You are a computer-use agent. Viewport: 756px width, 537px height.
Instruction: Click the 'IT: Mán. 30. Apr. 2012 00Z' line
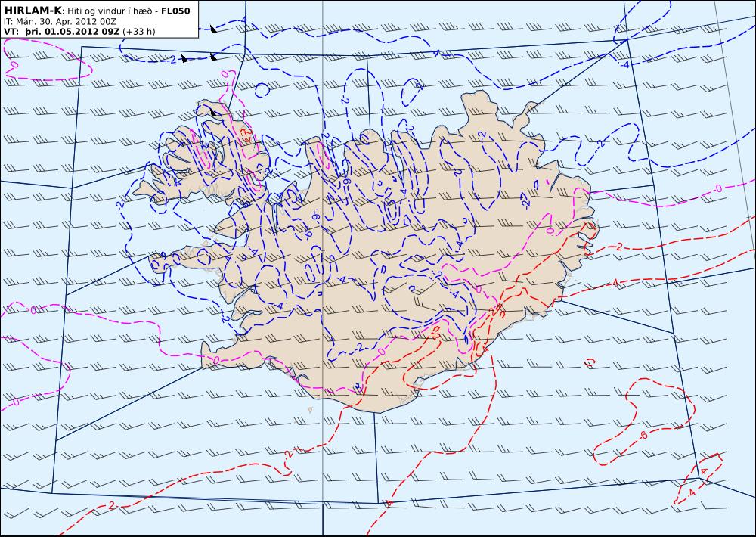[x=60, y=21]
